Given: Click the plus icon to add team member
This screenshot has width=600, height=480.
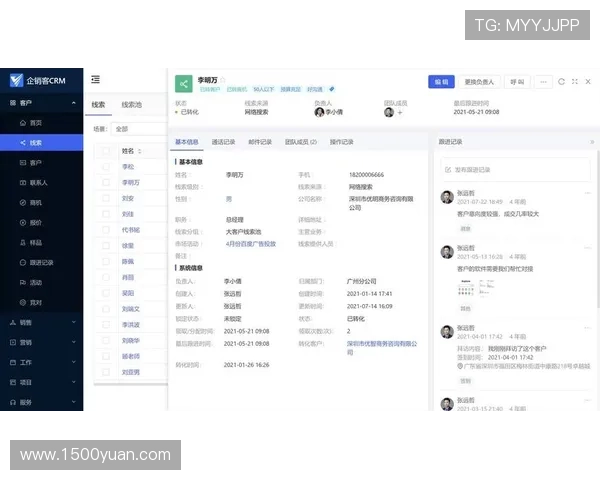Looking at the screenshot, I should pyautogui.click(x=400, y=112).
